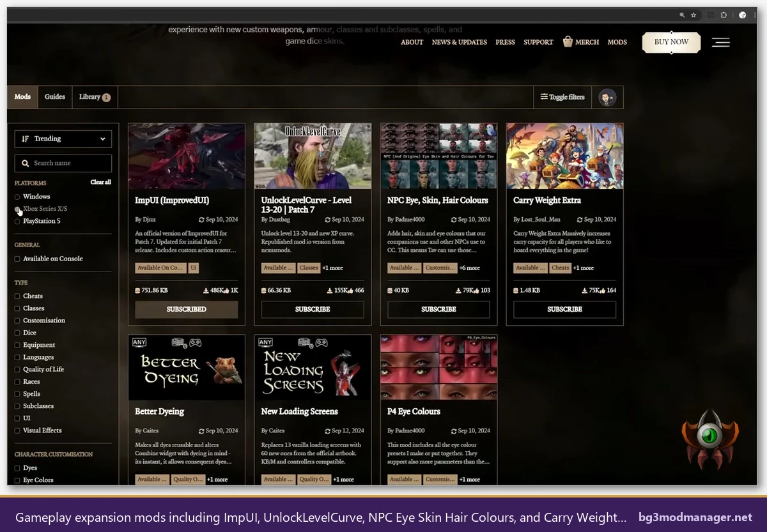Click into the Search name field

(x=63, y=163)
